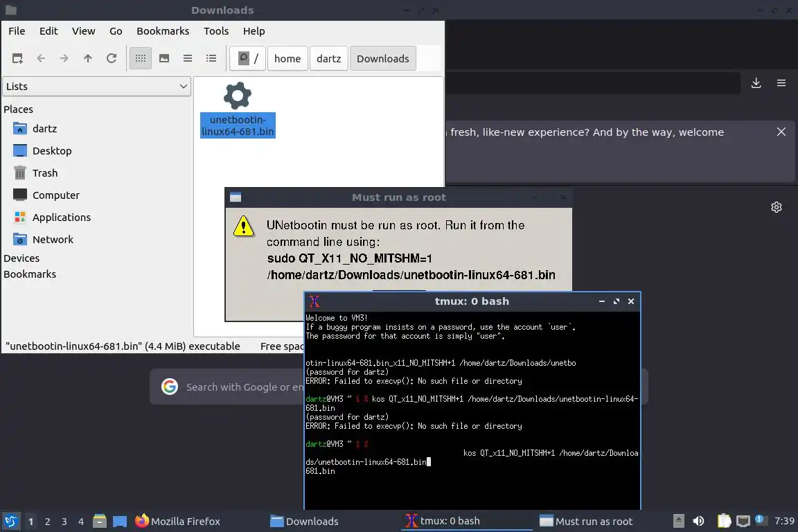Switch to icon view mode
The width and height of the screenshot is (798, 532).
point(141,59)
